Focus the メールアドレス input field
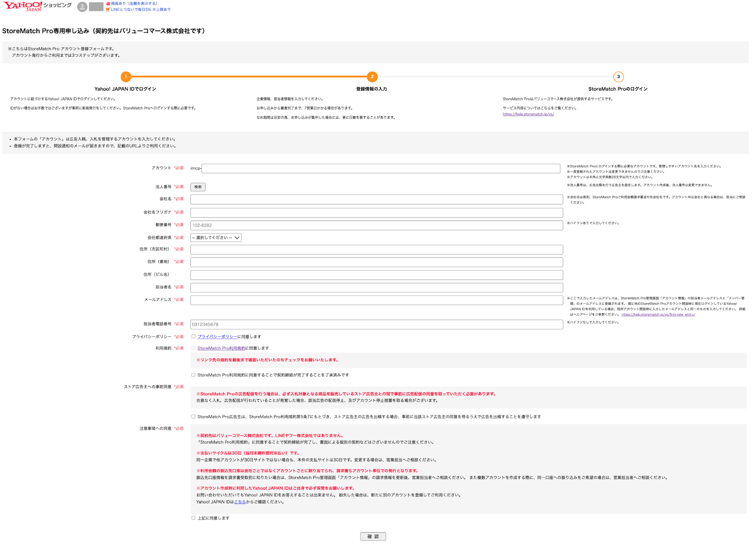 click(377, 300)
